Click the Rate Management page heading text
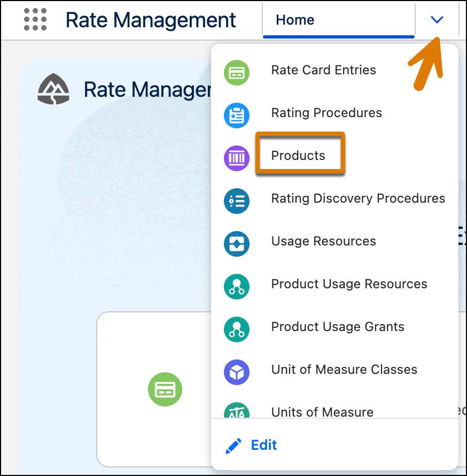This screenshot has height=476, width=467. (147, 89)
